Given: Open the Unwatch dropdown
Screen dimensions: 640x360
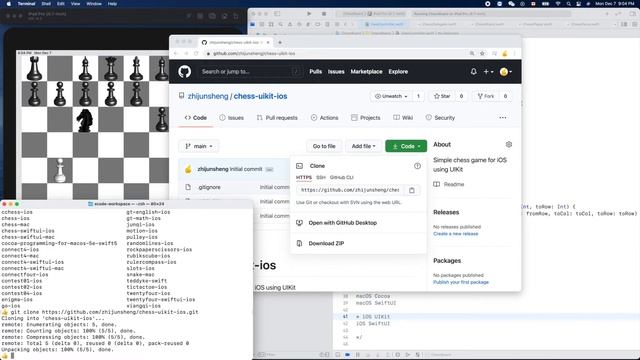Looking at the screenshot, I should 391,96.
